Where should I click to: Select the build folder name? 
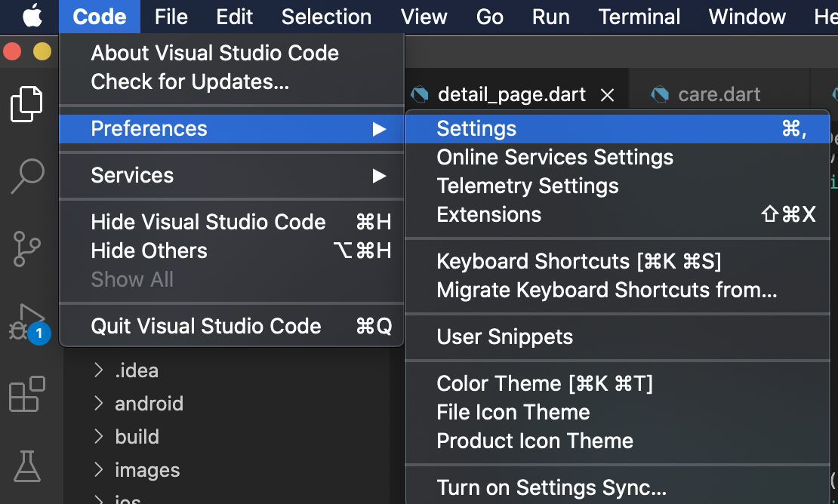(x=137, y=437)
